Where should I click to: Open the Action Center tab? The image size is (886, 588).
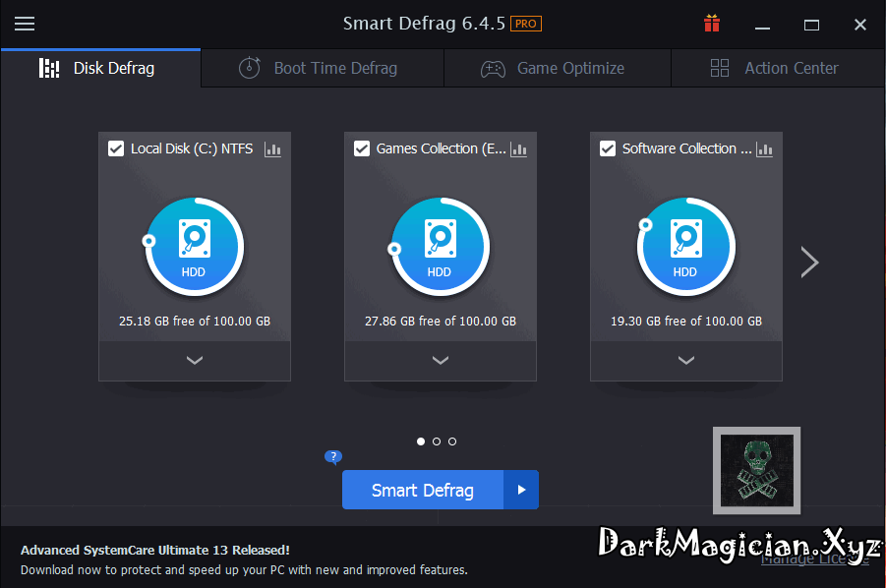[x=778, y=69]
